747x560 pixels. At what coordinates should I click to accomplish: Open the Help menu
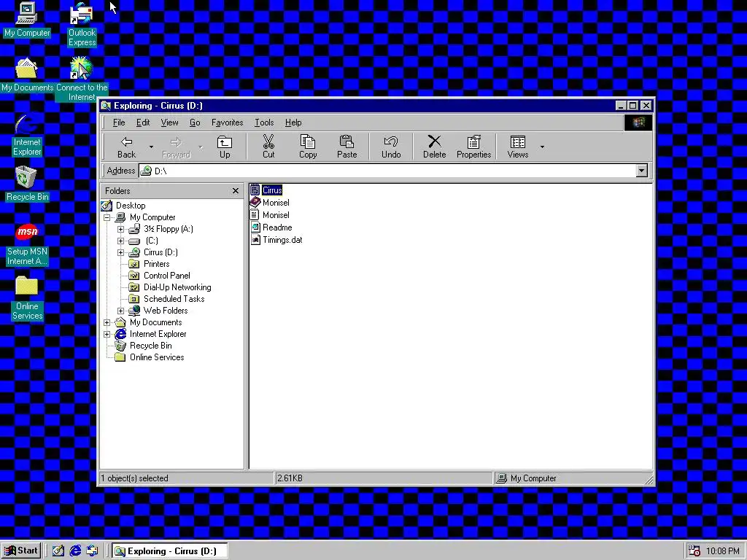point(293,122)
